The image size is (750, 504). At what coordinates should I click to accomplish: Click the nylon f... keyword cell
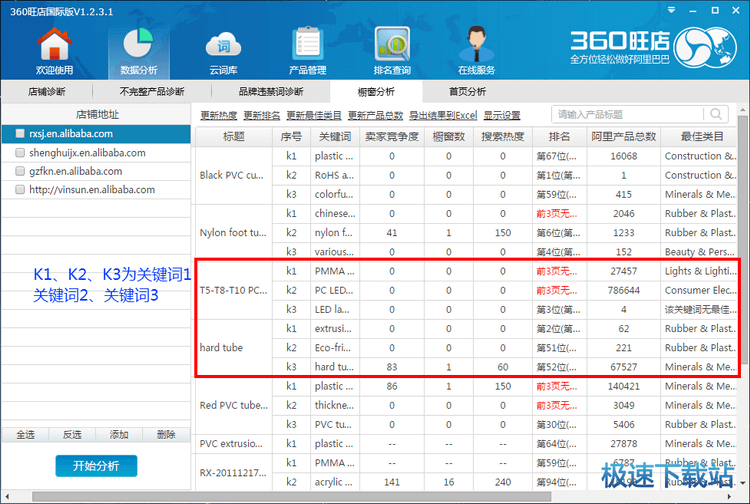(x=335, y=232)
